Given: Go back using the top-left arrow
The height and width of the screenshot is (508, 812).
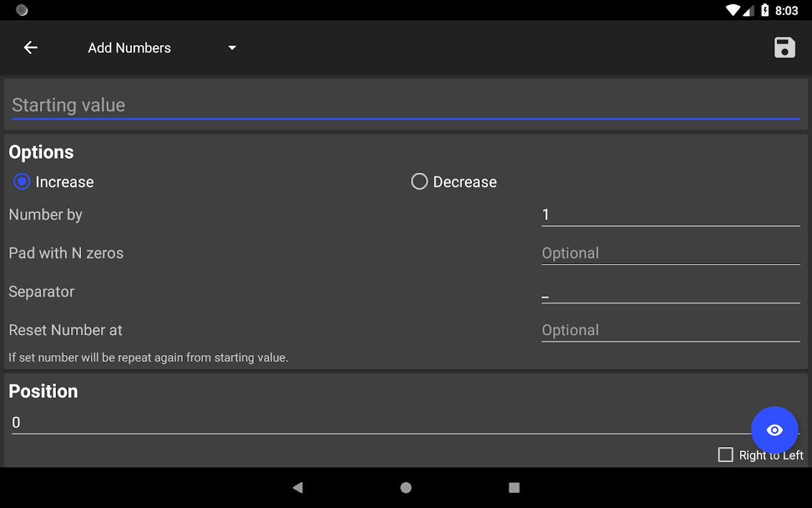Looking at the screenshot, I should pyautogui.click(x=30, y=48).
